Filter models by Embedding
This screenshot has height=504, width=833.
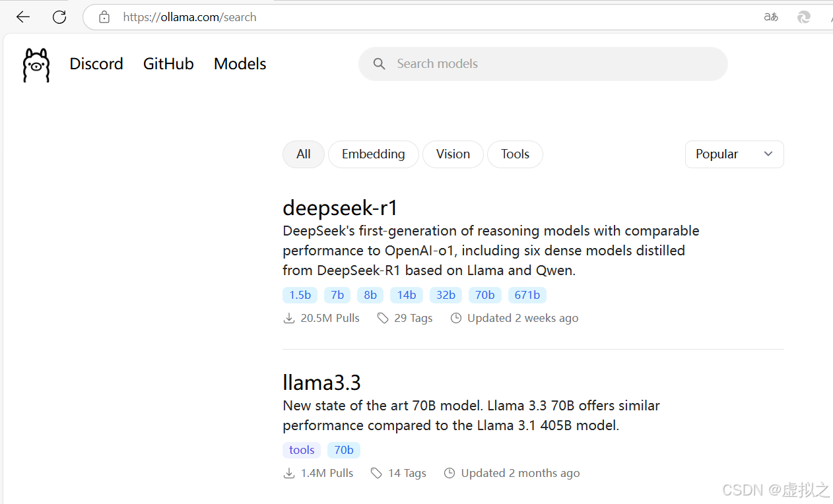tap(374, 154)
